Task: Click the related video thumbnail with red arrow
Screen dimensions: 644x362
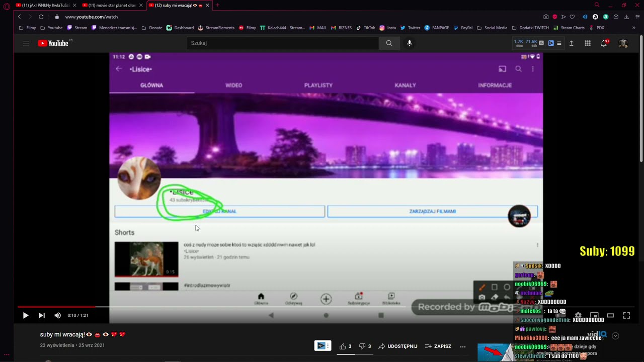Action: pyautogui.click(x=495, y=352)
